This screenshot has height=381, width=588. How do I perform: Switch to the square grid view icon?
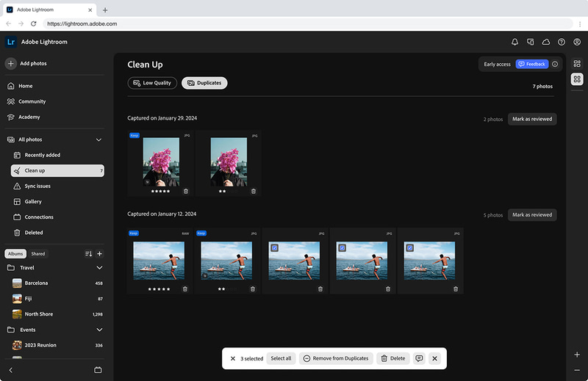pyautogui.click(x=577, y=79)
